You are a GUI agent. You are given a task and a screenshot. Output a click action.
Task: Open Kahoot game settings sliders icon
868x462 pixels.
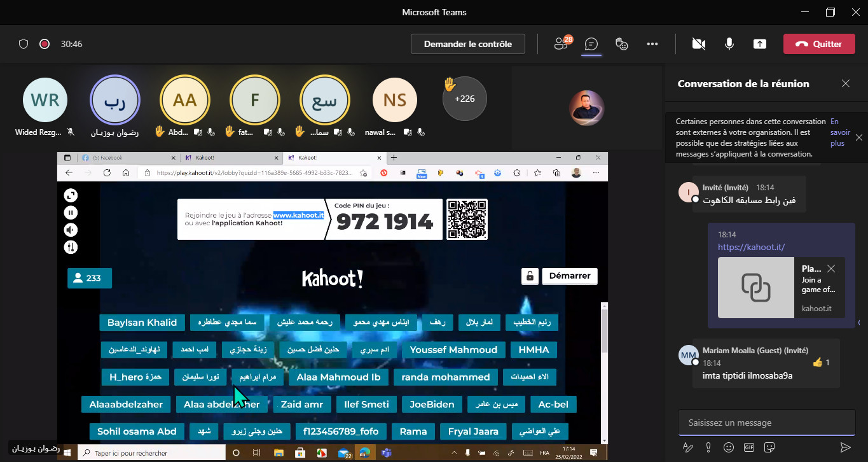[x=71, y=247]
